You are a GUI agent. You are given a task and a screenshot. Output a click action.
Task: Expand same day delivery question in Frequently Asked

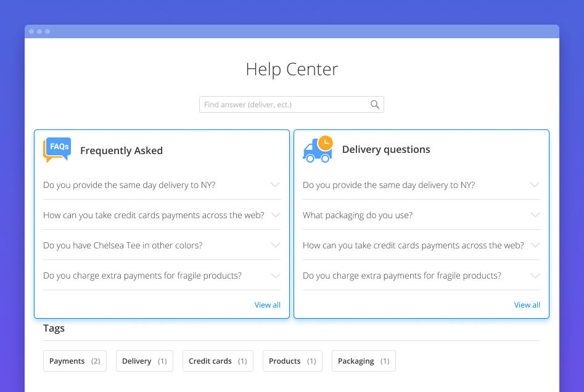point(275,185)
